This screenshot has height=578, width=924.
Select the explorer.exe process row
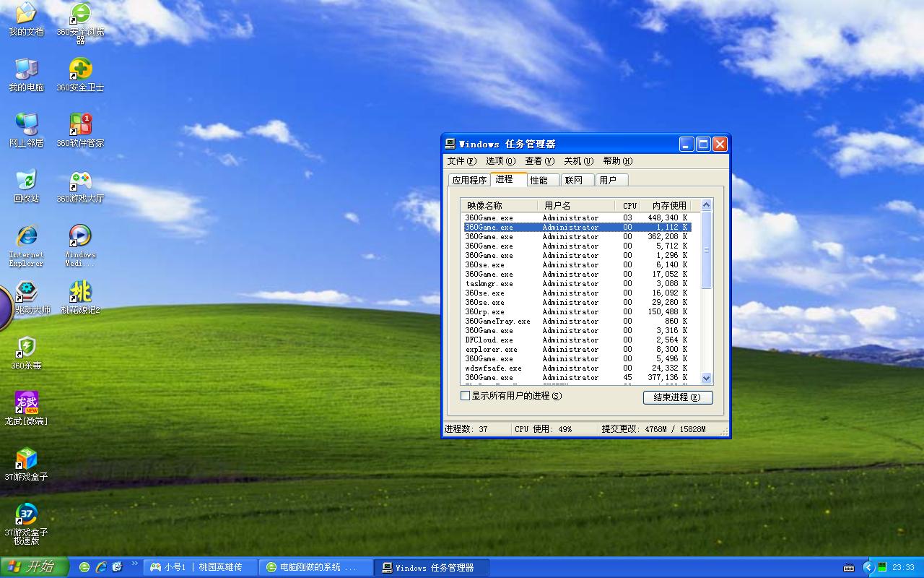tap(577, 349)
